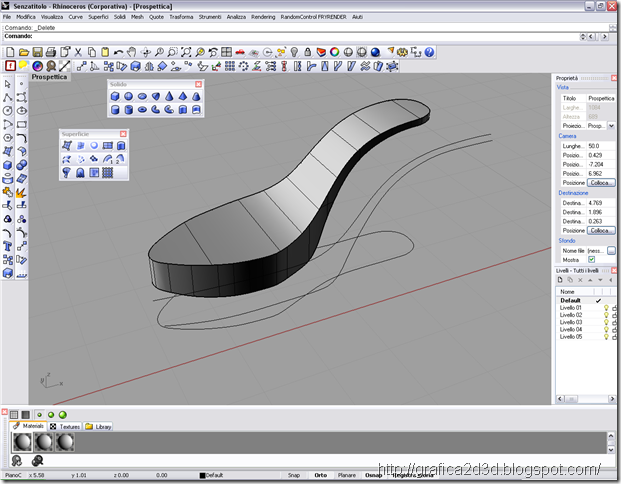
Task: Open the Rendering menu
Action: (x=263, y=17)
